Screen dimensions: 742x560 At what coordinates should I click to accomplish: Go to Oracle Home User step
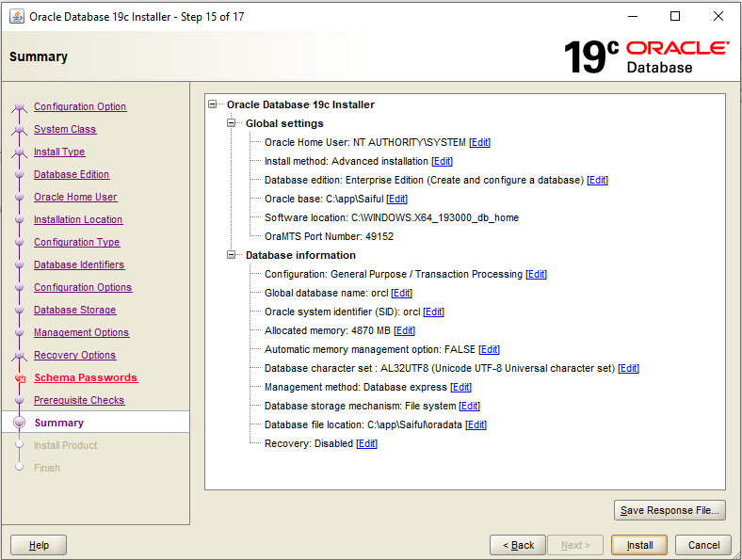tap(75, 197)
